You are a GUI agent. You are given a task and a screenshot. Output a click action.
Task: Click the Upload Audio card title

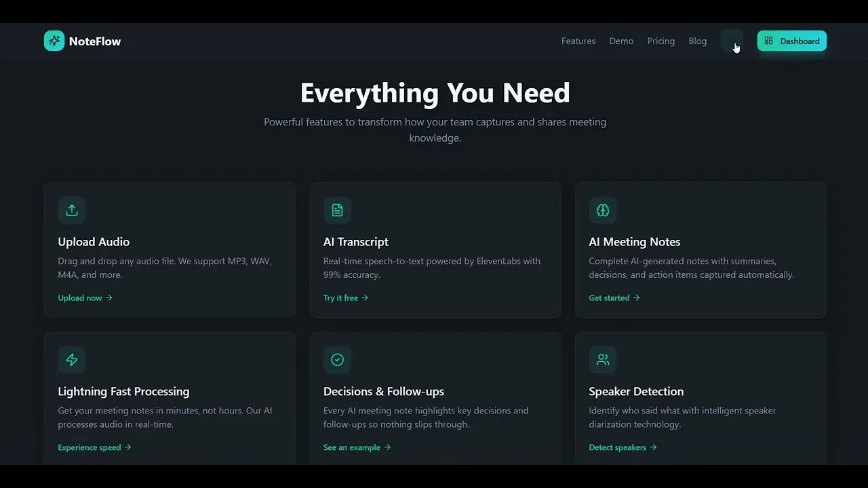pos(94,242)
